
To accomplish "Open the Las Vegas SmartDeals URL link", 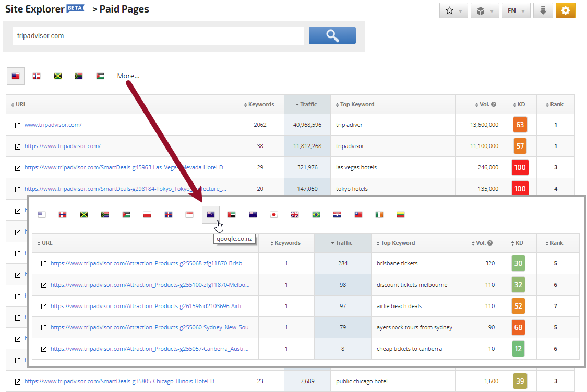I will (x=126, y=167).
